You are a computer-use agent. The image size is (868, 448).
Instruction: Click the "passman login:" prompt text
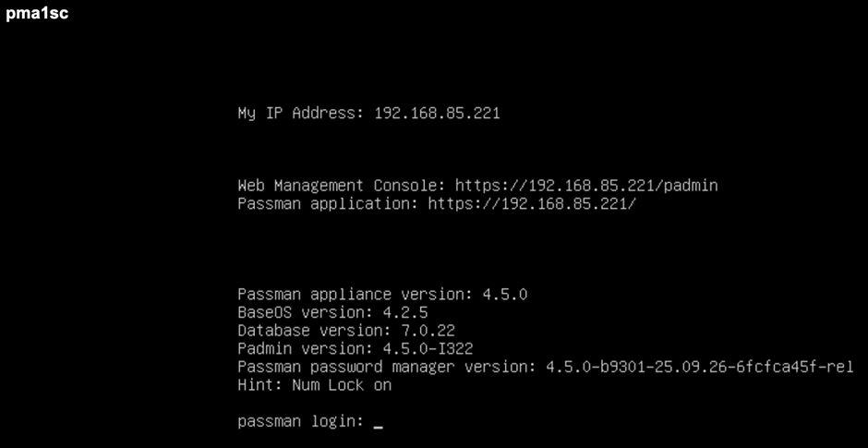[300, 421]
